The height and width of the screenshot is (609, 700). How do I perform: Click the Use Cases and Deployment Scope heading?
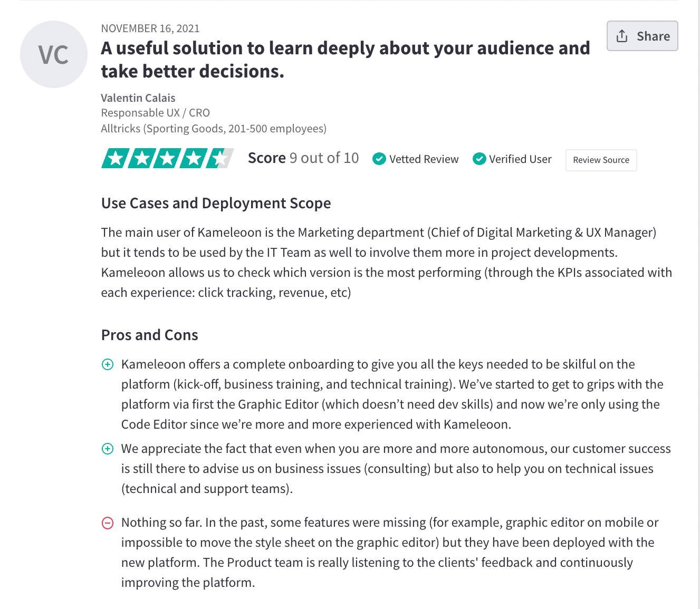216,203
